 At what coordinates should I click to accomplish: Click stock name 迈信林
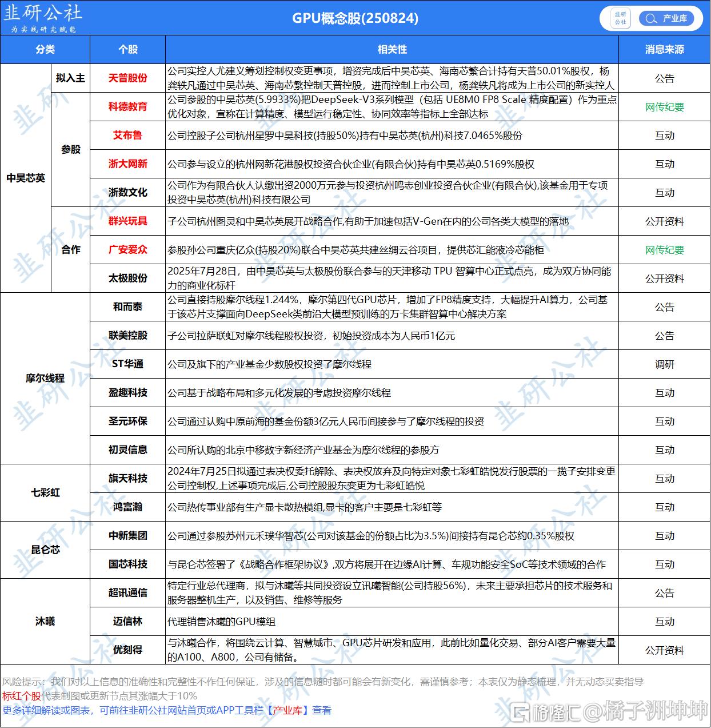128,621
